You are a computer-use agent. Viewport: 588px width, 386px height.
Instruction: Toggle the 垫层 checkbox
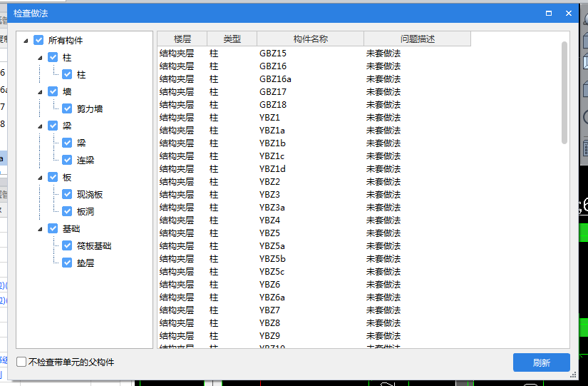(67, 263)
